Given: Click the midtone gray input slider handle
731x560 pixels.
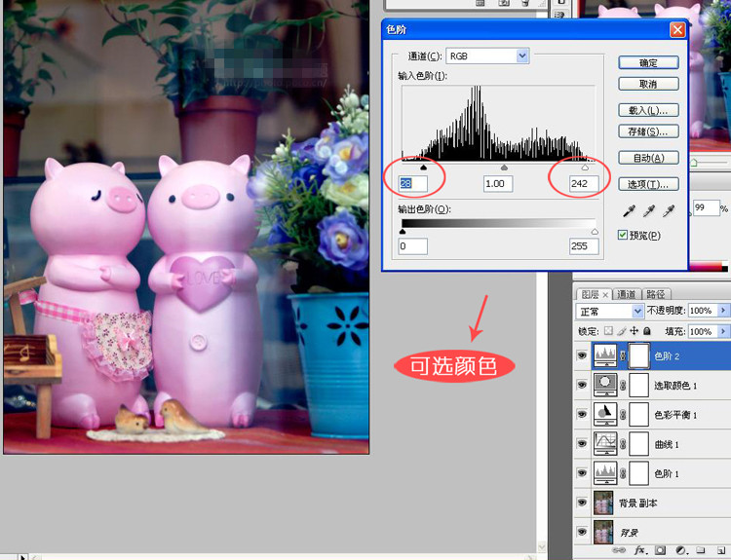Looking at the screenshot, I should (x=504, y=168).
